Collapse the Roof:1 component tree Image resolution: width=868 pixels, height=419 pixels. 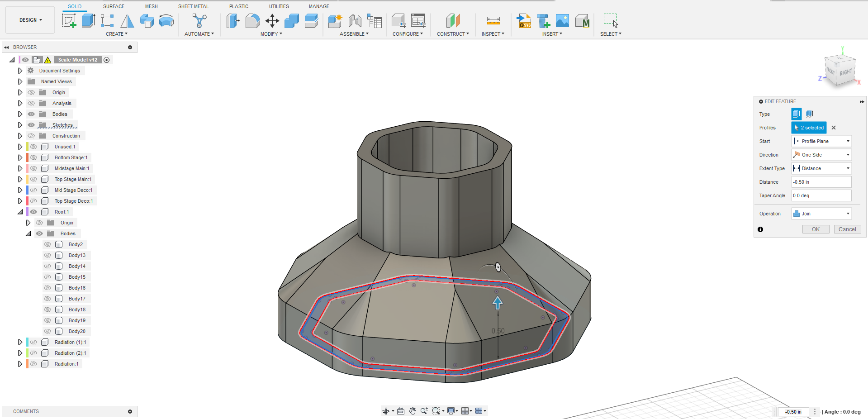pyautogui.click(x=20, y=212)
